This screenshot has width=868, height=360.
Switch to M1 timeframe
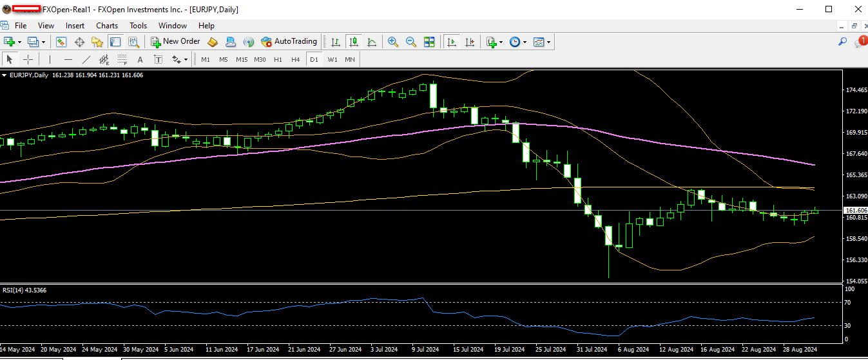206,59
